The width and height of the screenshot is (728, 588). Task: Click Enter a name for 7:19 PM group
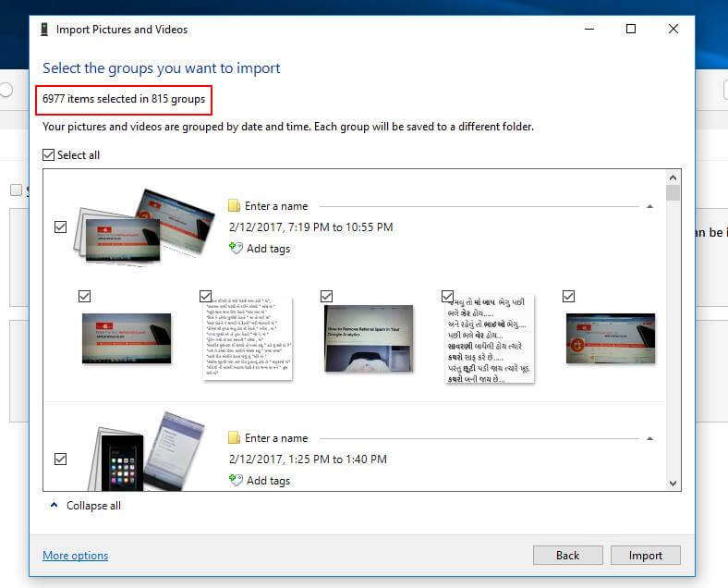pos(276,206)
